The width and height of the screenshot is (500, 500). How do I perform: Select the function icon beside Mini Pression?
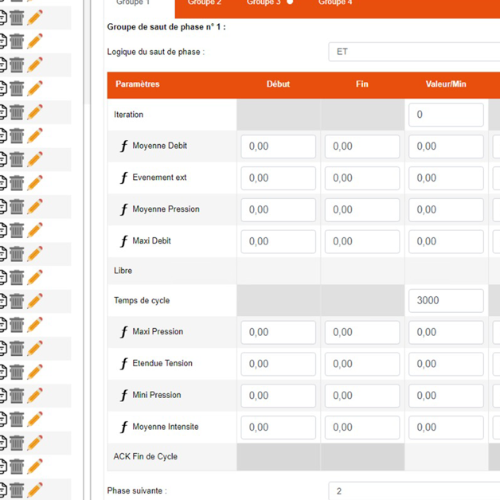point(124,395)
